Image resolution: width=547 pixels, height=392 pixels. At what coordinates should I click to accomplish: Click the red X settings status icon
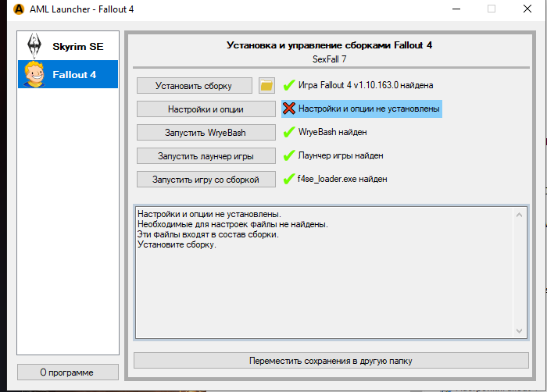click(289, 109)
